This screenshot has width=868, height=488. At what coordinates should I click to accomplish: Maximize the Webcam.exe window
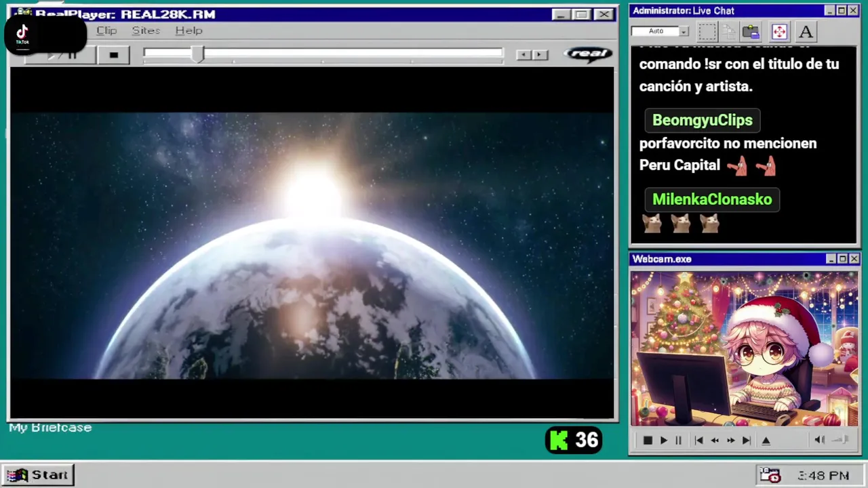[x=842, y=259]
